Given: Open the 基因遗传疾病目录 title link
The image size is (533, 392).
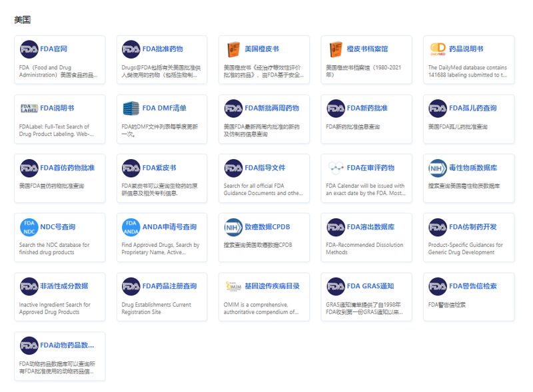Looking at the screenshot, I should (272, 286).
